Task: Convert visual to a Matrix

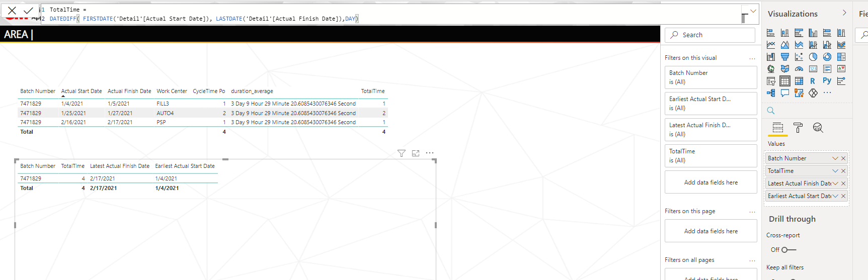Action: point(799,81)
